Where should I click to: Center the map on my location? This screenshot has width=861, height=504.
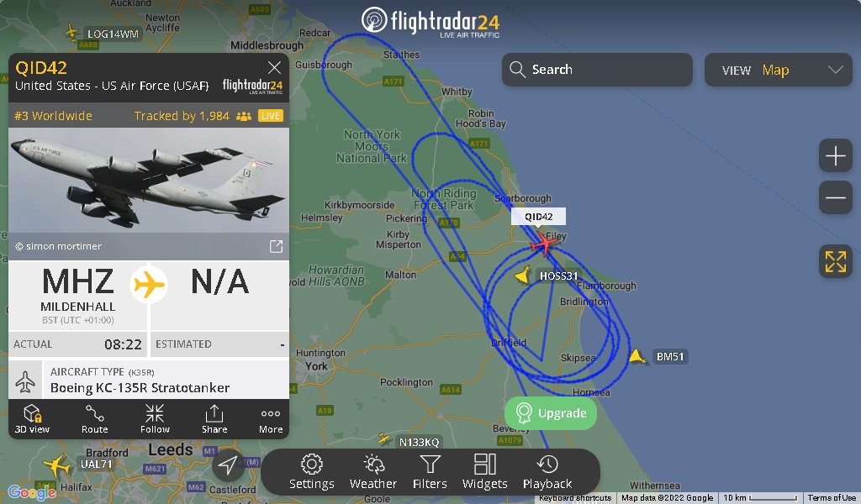click(x=228, y=465)
